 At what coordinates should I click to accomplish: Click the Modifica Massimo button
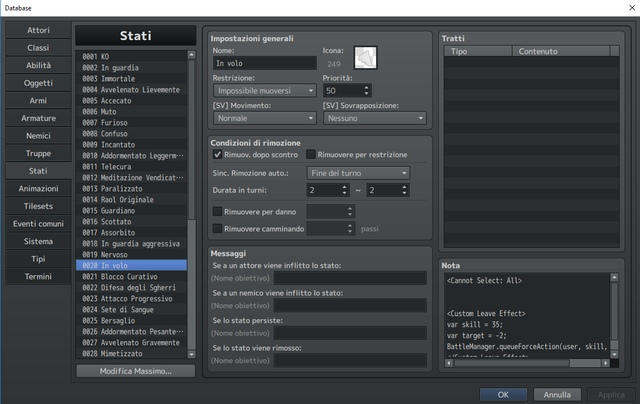tap(136, 371)
